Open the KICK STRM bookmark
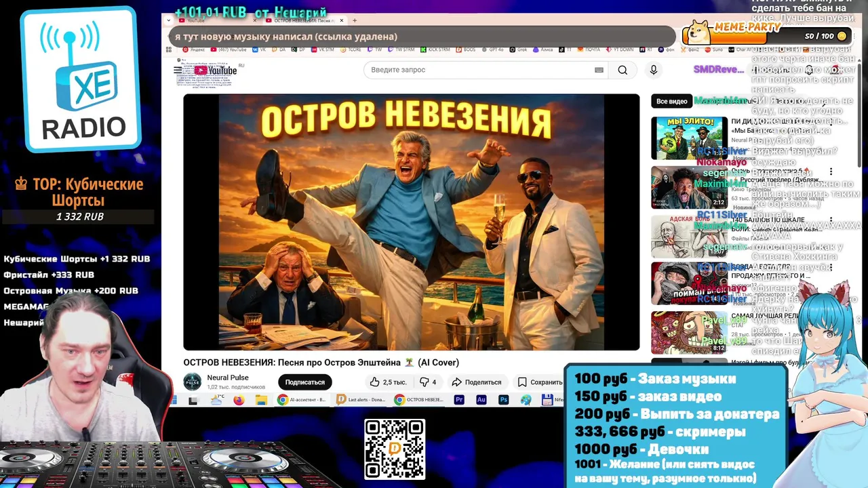 point(435,49)
